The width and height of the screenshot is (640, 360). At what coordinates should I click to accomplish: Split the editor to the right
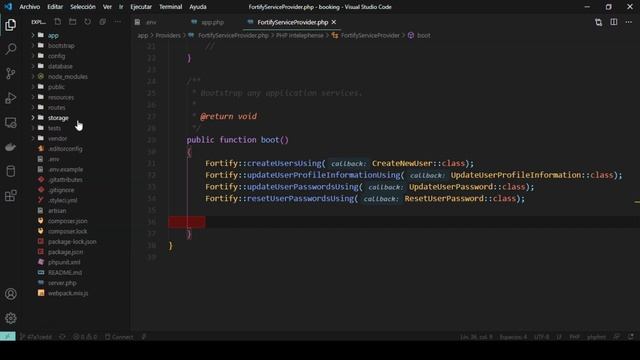point(613,22)
